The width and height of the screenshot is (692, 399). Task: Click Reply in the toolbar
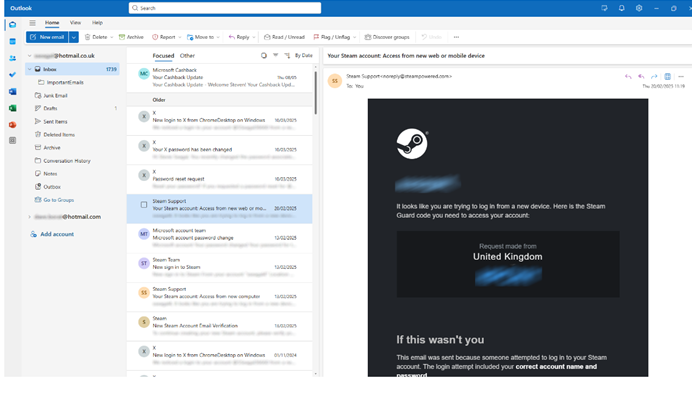[239, 37]
